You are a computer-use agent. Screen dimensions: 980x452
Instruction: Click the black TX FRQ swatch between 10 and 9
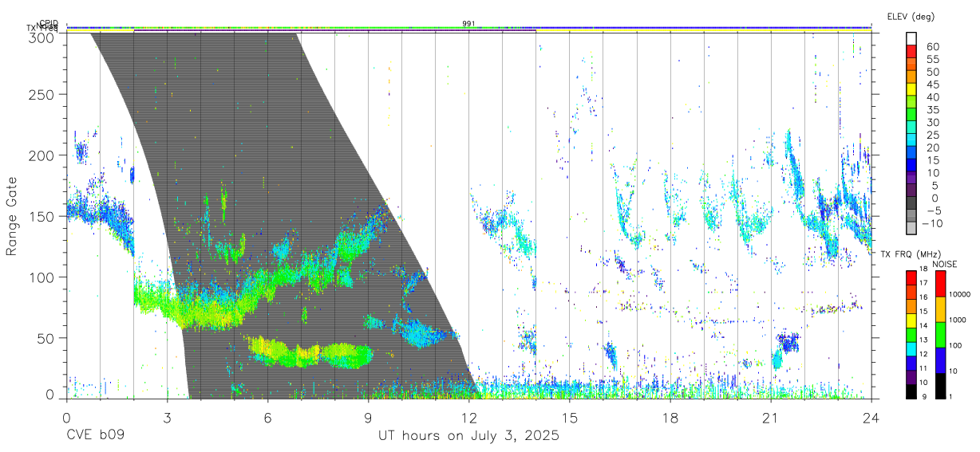(911, 390)
